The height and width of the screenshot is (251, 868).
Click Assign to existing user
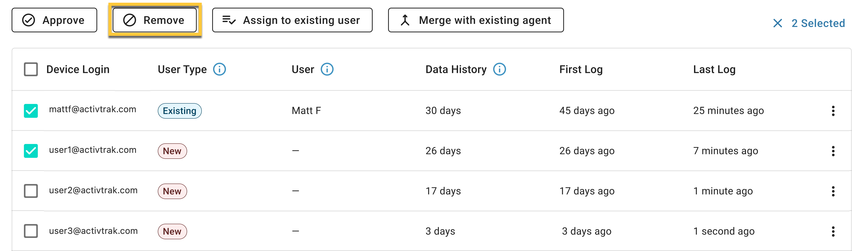pyautogui.click(x=292, y=20)
